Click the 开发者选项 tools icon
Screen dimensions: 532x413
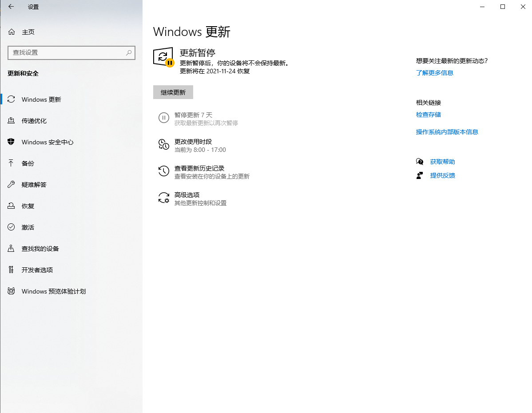11,270
